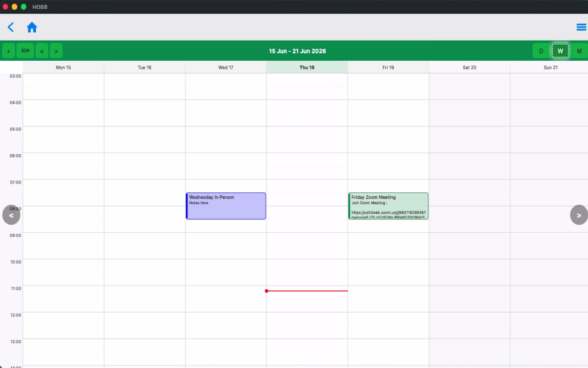Select the Sun 21 day header
588x368 pixels.
550,67
